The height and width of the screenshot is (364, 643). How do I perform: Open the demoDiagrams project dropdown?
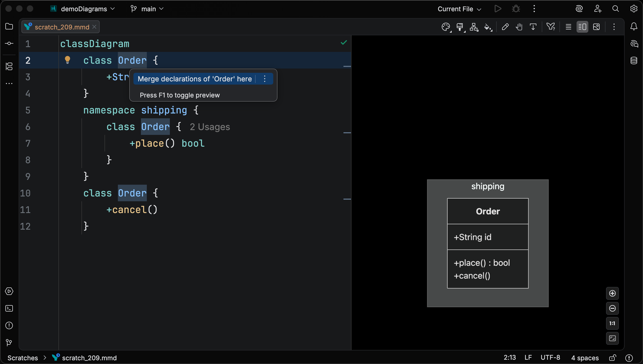click(83, 9)
